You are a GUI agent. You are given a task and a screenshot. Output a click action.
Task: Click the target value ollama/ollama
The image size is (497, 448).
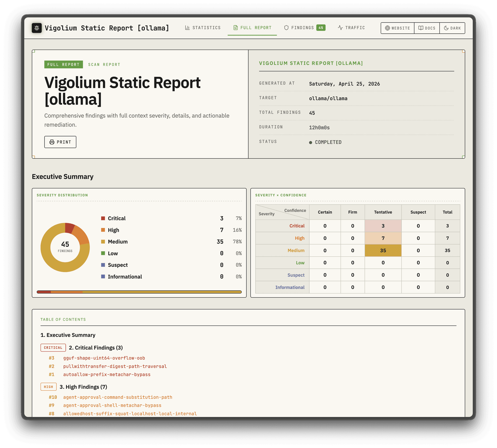pos(328,98)
